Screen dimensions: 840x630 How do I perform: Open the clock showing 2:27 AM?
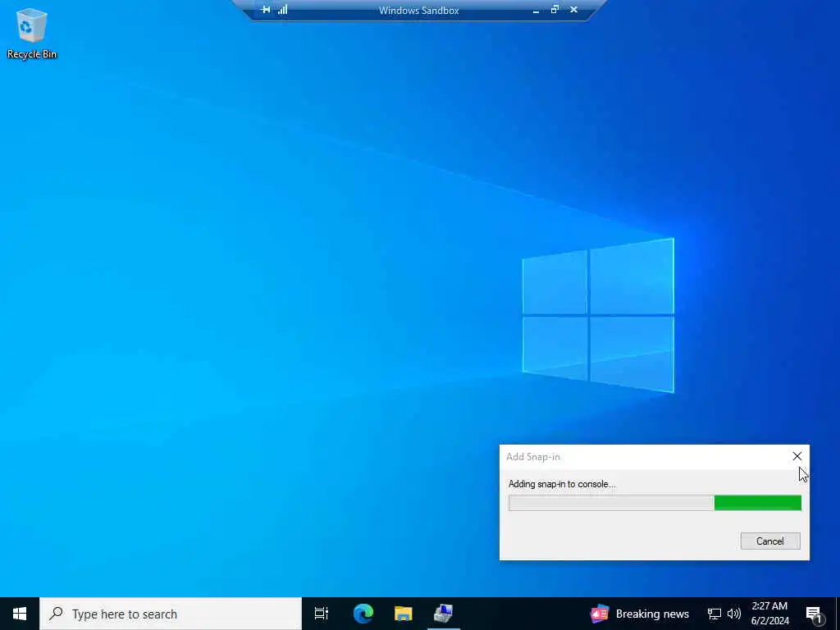(769, 614)
